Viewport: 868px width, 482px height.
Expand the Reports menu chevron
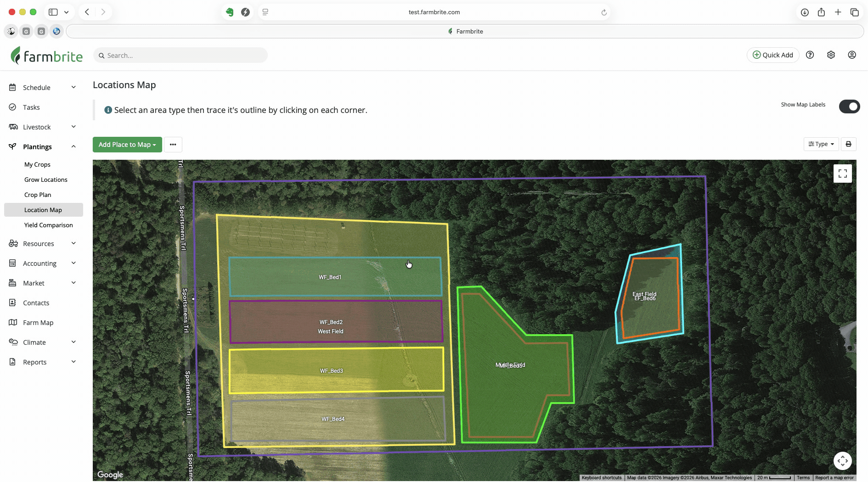click(x=73, y=362)
